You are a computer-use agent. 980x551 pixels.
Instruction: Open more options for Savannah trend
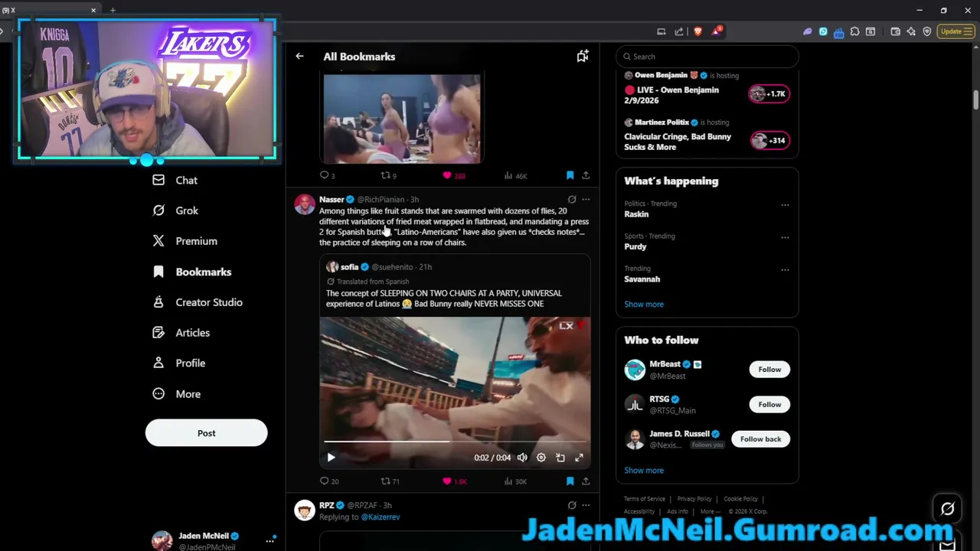(x=785, y=269)
